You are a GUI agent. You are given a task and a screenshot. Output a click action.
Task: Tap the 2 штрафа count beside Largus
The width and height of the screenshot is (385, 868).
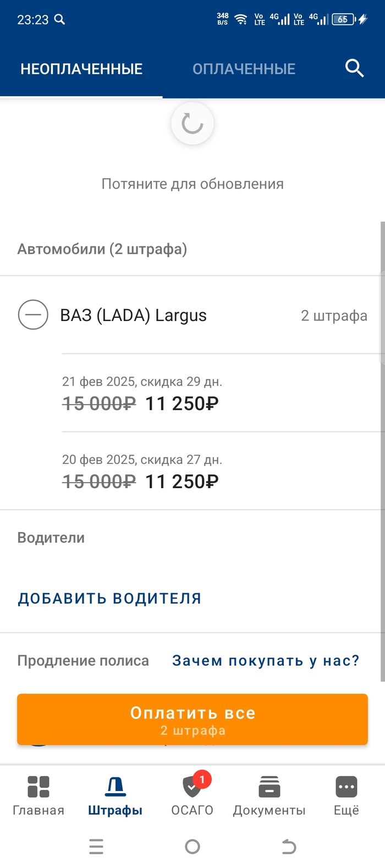click(x=334, y=316)
